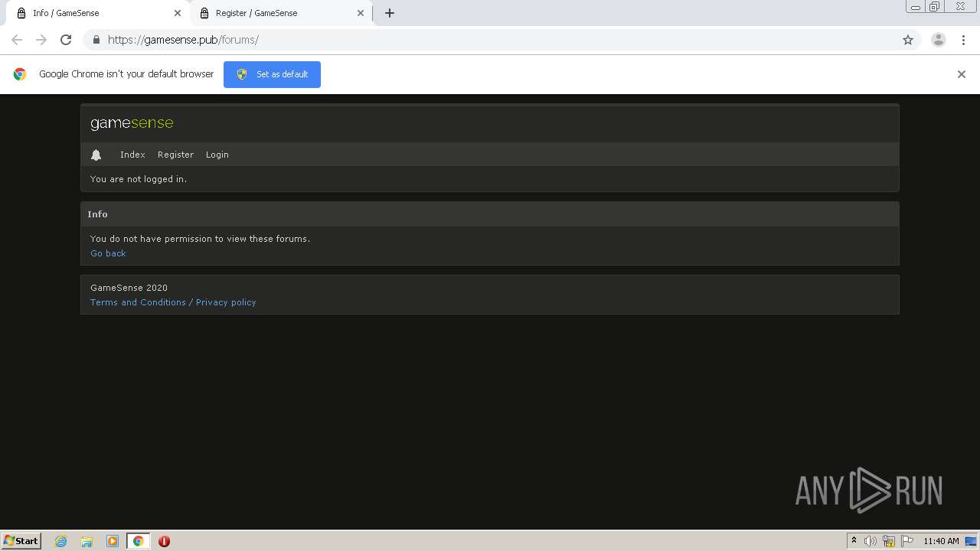Viewport: 980px width, 551px height.
Task: Dismiss the default browser notification bar
Action: point(962,74)
